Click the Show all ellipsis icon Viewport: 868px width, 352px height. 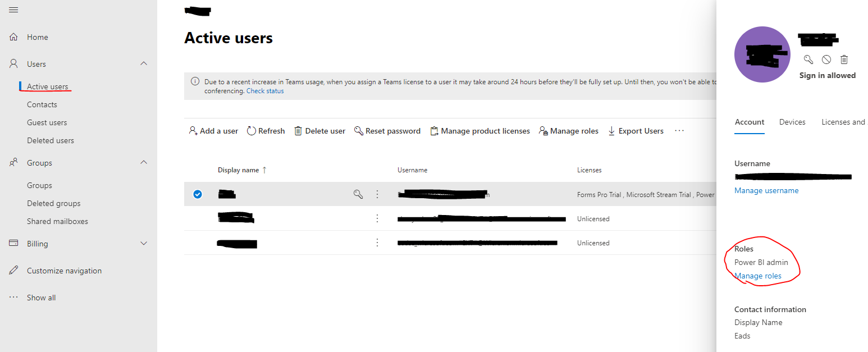point(14,298)
